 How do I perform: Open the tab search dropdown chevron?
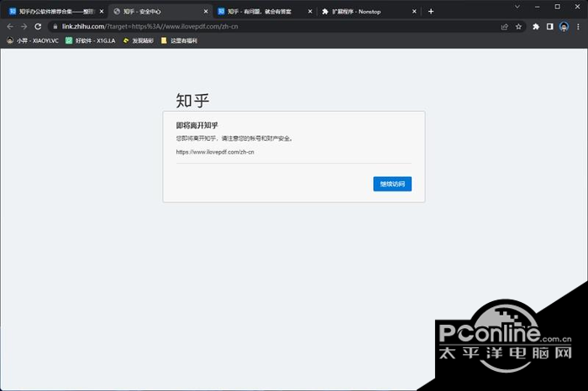click(517, 7)
